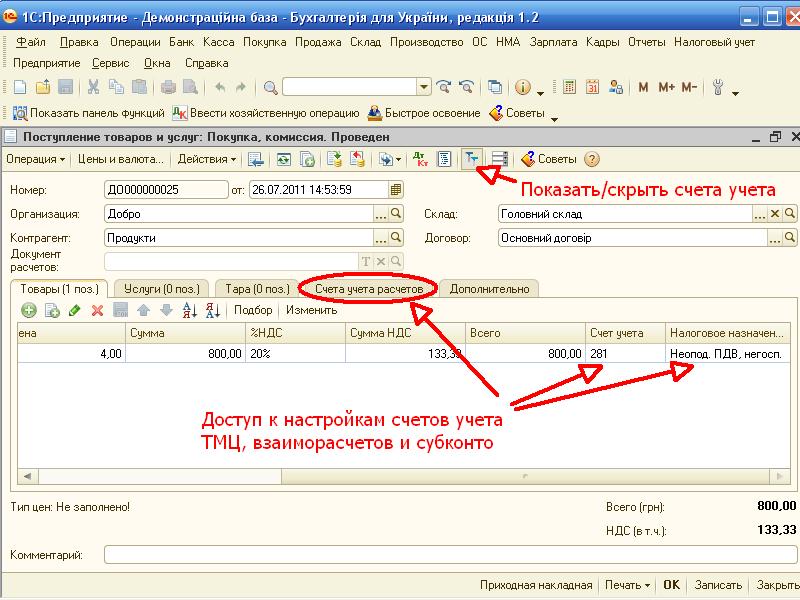Sort rows descending Я-А
This screenshot has height=600, width=800.
213,310
